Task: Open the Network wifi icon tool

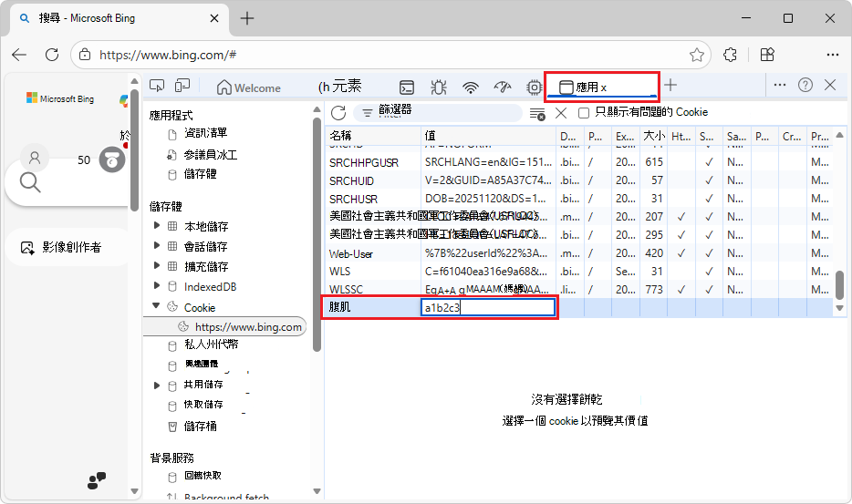Action: coord(471,87)
